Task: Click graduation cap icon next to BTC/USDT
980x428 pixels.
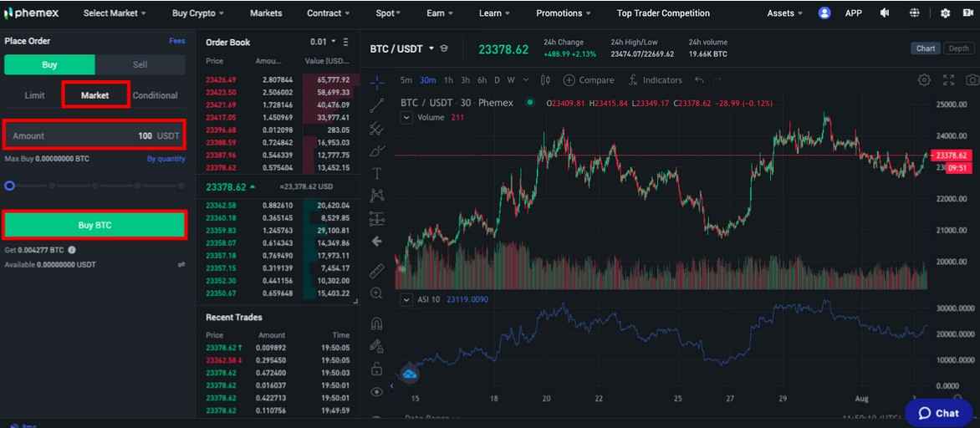Action: coord(444,48)
